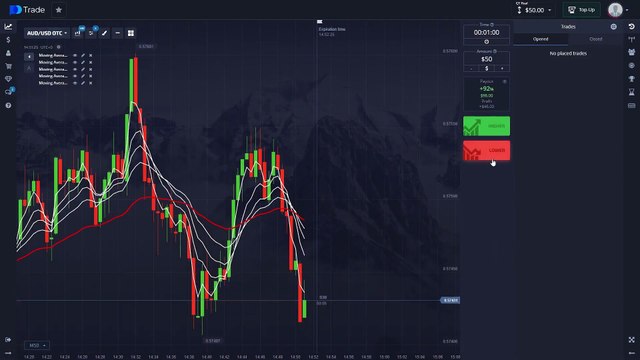Place a LOWER trade
This screenshot has height=360, width=640.
pos(486,151)
